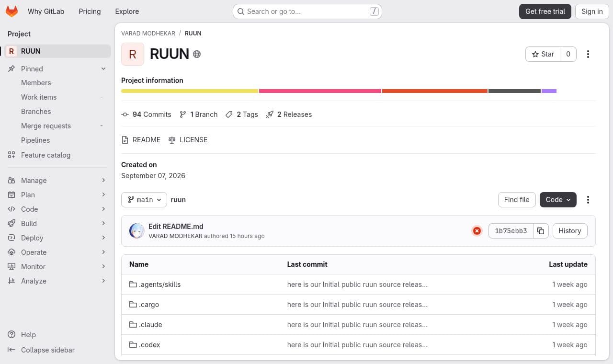The width and height of the screenshot is (613, 364).
Task: Click the RUUN project avatar in header
Action: tap(133, 54)
